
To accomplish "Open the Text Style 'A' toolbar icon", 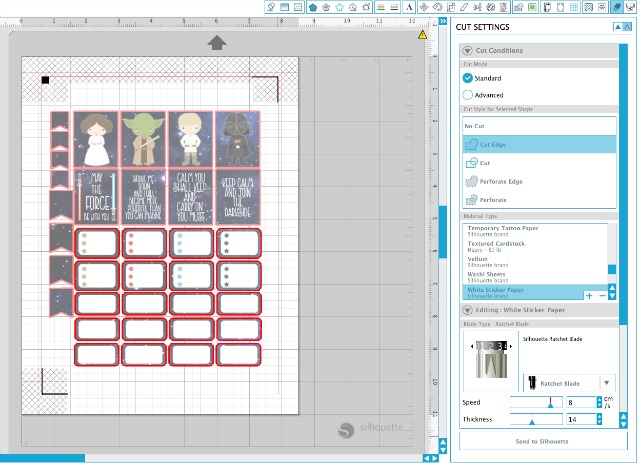I will click(409, 7).
